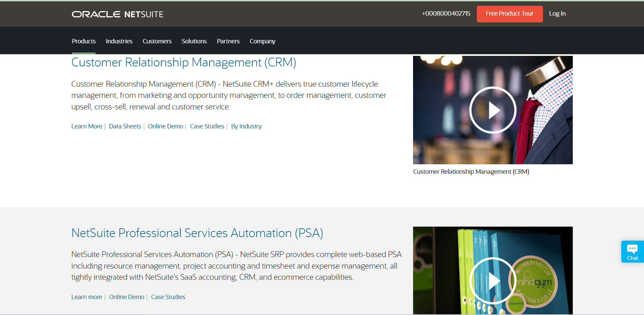Open the Solutions menu
This screenshot has width=644, height=315.
point(194,41)
